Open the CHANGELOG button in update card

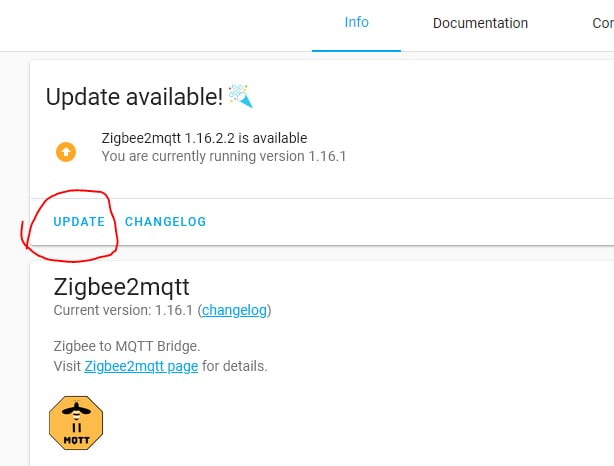pos(165,222)
